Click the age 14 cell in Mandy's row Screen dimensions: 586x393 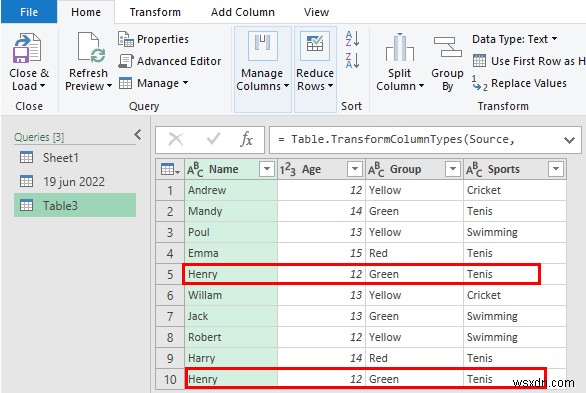(x=321, y=211)
